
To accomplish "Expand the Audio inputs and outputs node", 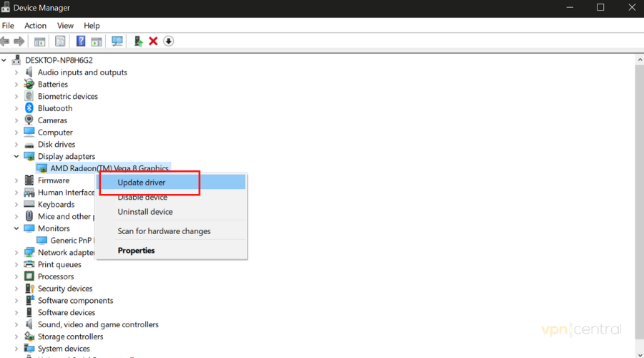I will pyautogui.click(x=16, y=72).
